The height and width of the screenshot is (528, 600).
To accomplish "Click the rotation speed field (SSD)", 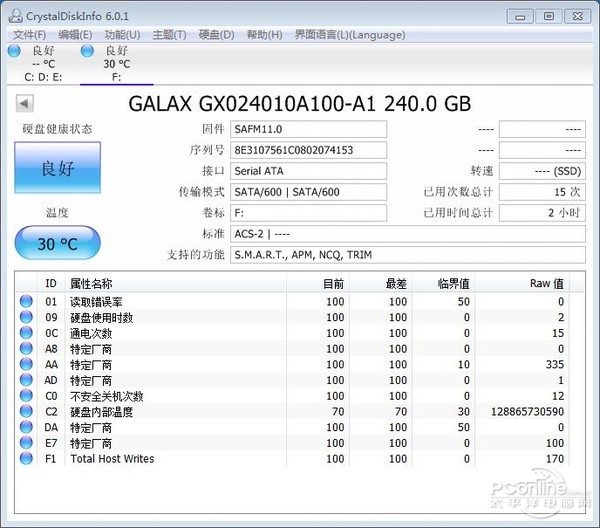I will click(x=543, y=171).
